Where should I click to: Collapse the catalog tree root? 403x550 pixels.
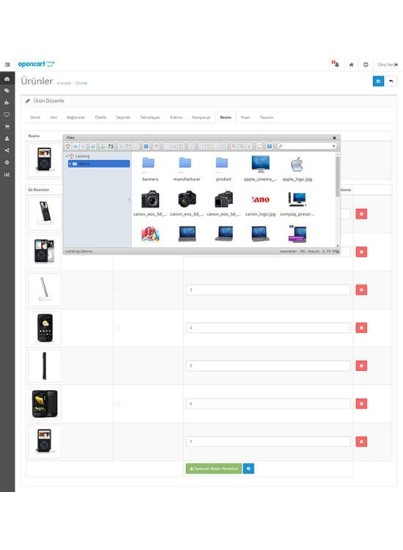click(x=67, y=156)
